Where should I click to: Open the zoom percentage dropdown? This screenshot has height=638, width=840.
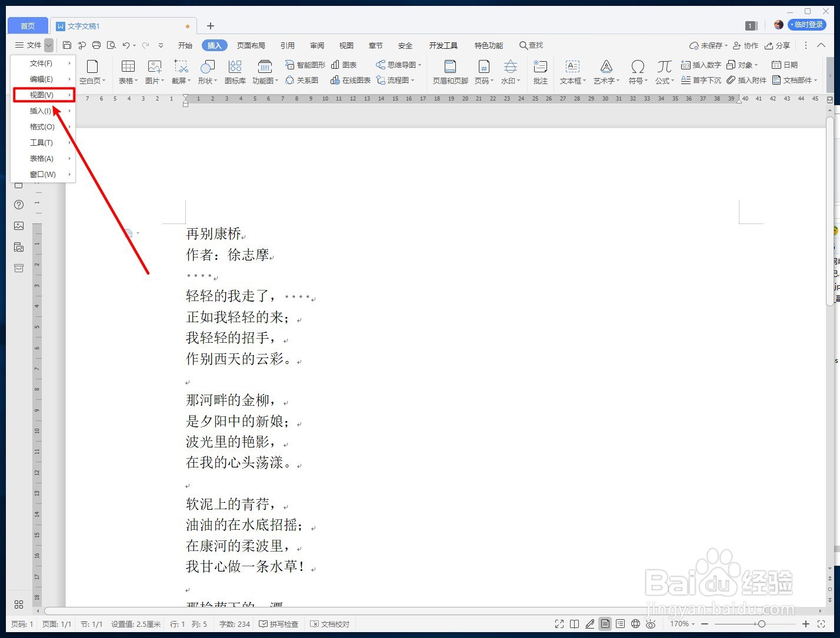[x=681, y=624]
